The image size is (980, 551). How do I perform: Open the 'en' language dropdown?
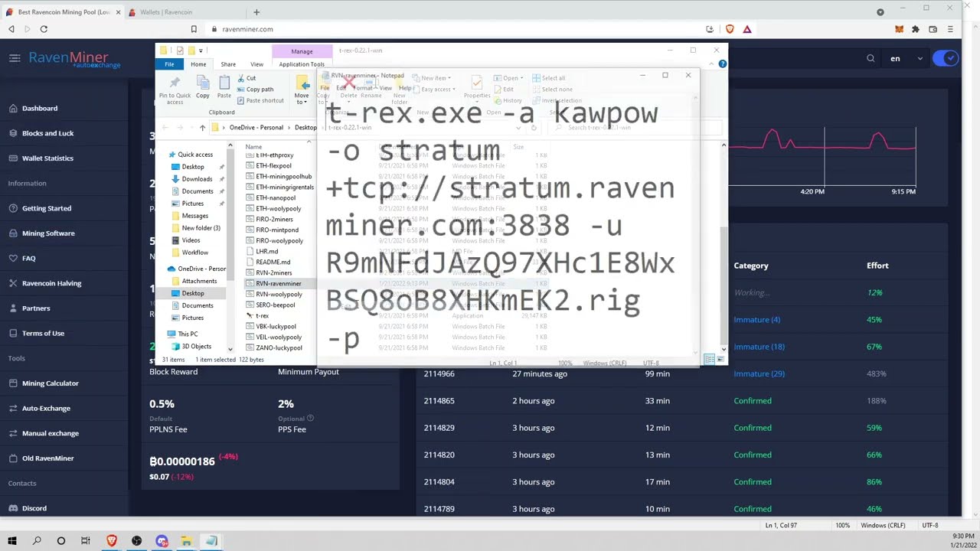tap(906, 58)
